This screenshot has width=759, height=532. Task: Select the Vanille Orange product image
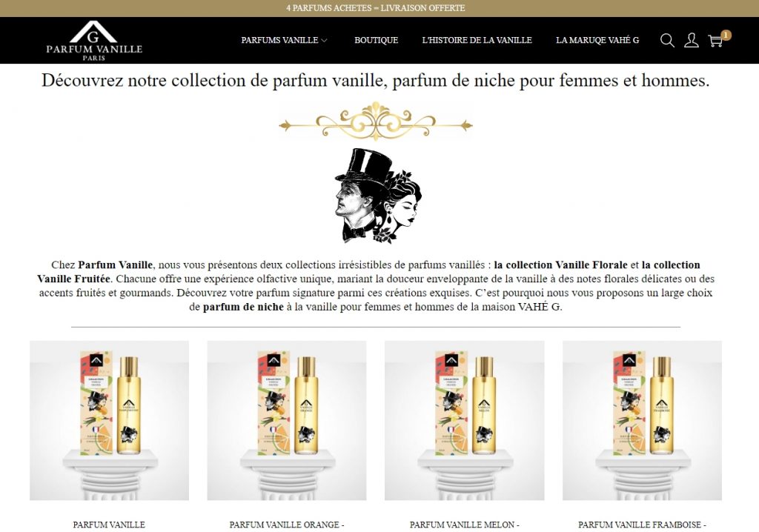click(287, 421)
